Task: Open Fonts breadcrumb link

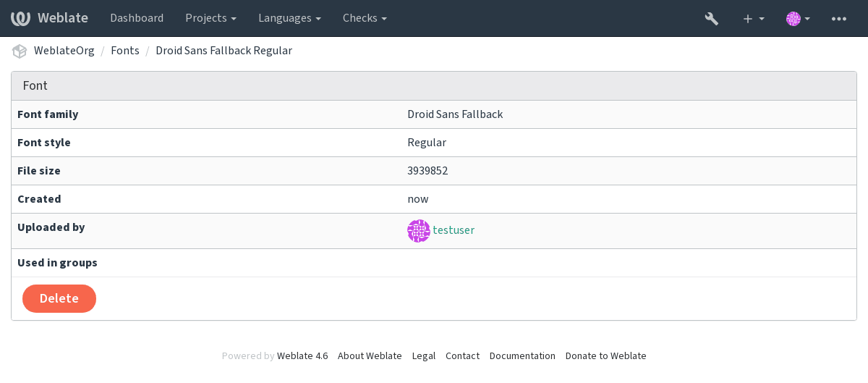Action: (x=125, y=51)
